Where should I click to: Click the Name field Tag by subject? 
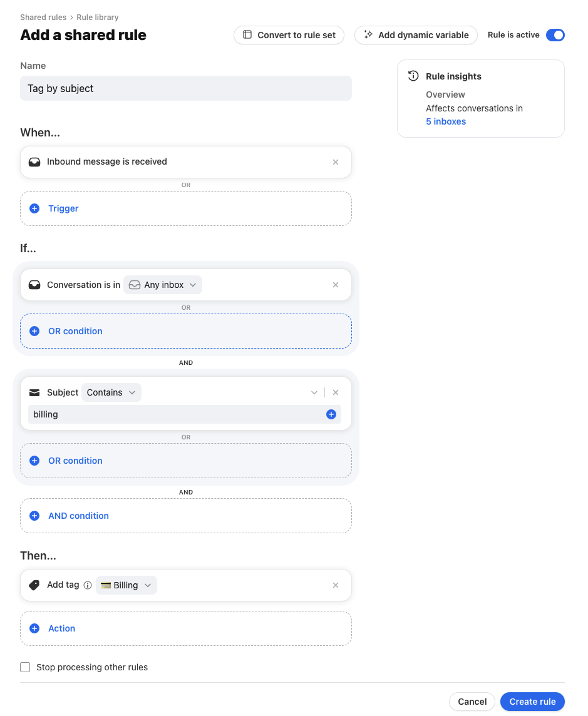tap(185, 88)
